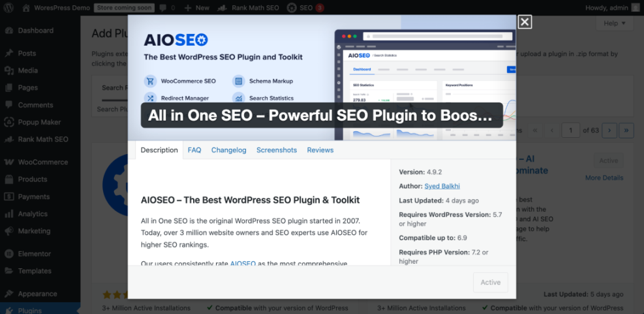Close the plugin details modal
Image resolution: width=644 pixels, height=314 pixels.
[x=525, y=22]
